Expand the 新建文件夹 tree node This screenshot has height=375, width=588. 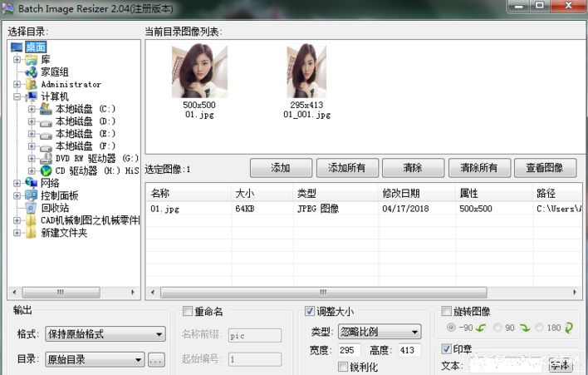(x=17, y=233)
